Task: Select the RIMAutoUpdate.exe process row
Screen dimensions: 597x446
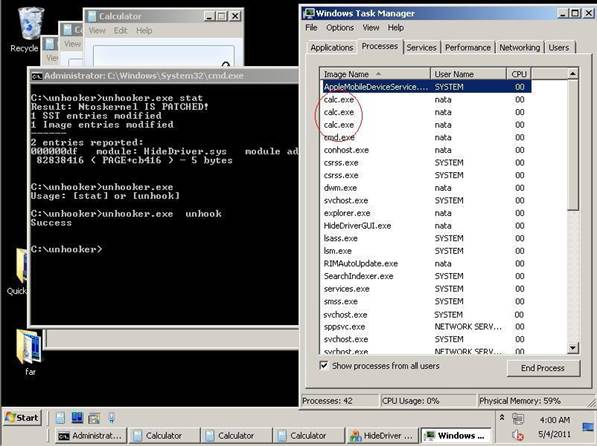Action: coord(426,264)
